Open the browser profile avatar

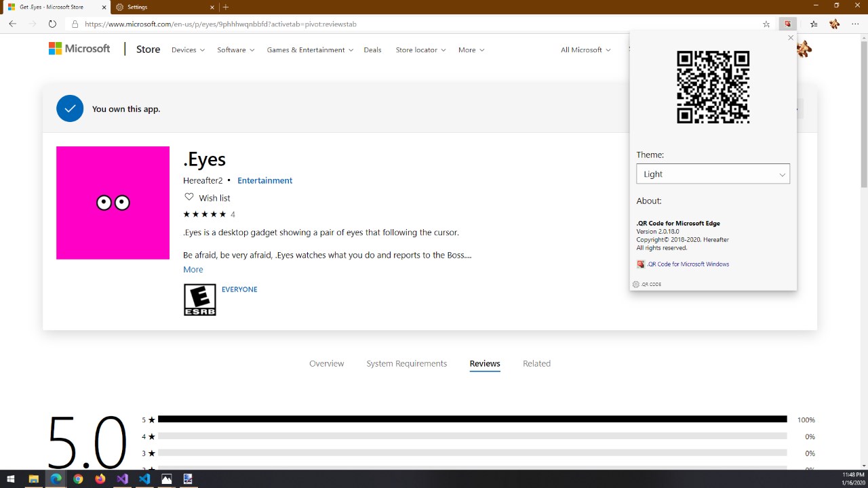coord(835,24)
